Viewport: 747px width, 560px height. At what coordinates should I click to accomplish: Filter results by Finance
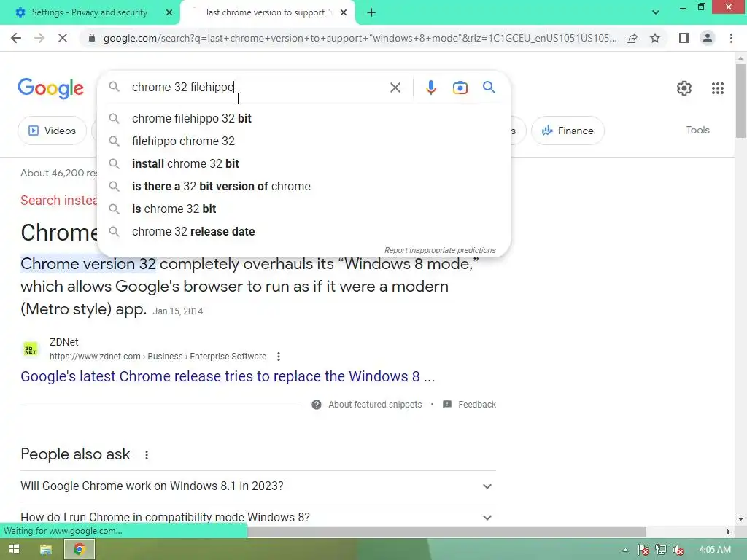568,131
